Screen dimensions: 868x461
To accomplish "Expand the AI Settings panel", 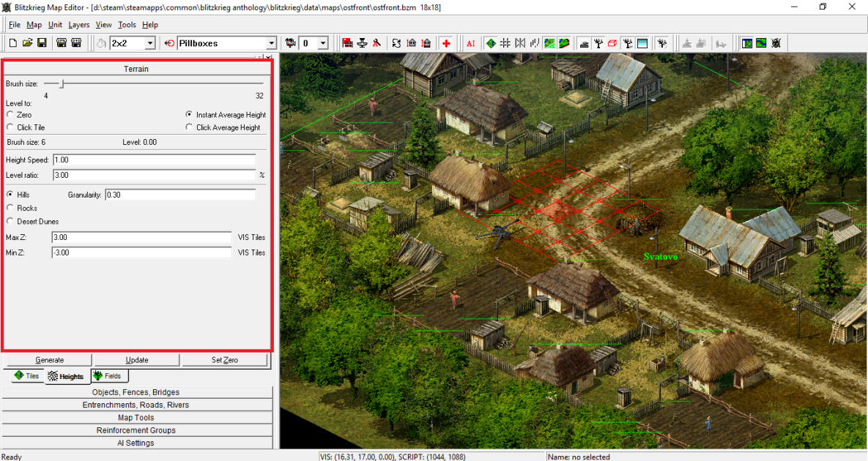I will [137, 443].
